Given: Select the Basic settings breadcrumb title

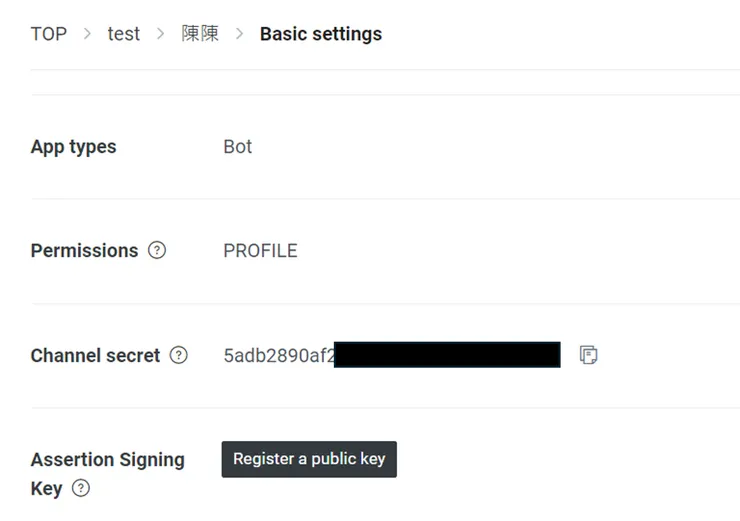Looking at the screenshot, I should coord(321,34).
